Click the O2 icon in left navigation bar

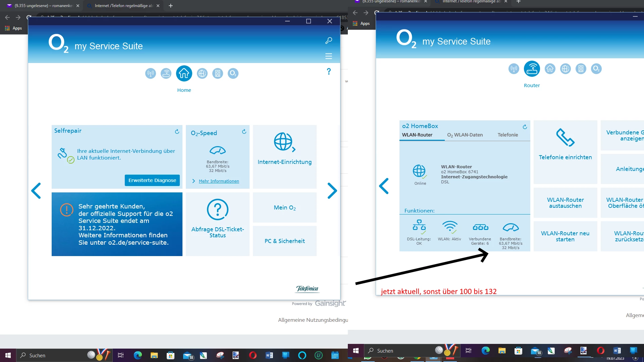pos(233,73)
